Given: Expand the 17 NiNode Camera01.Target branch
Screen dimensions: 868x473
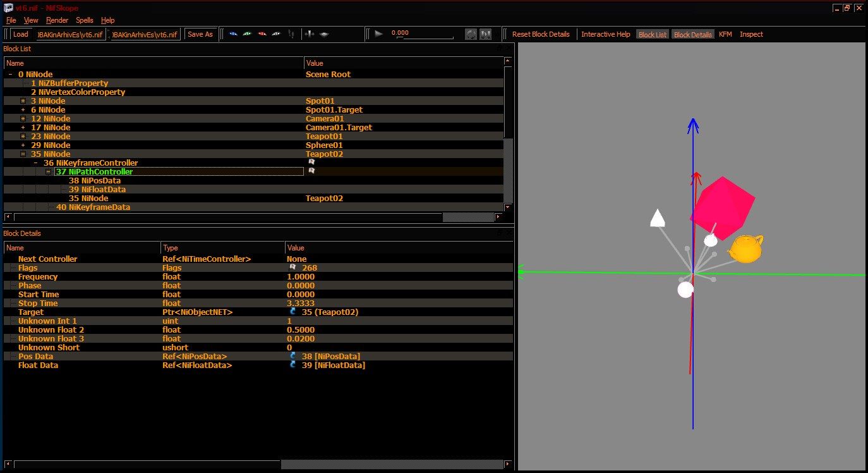Looking at the screenshot, I should coord(23,127).
